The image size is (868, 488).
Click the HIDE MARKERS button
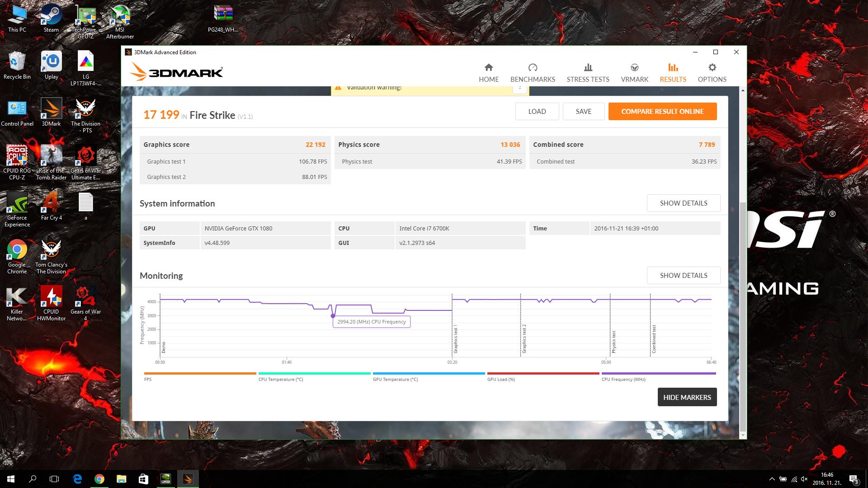pos(687,397)
